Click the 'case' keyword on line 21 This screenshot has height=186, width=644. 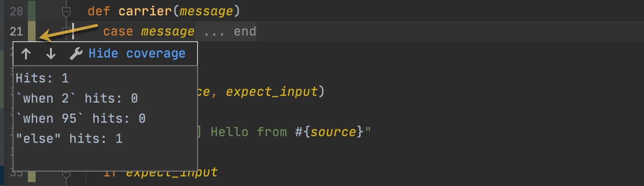click(x=118, y=32)
